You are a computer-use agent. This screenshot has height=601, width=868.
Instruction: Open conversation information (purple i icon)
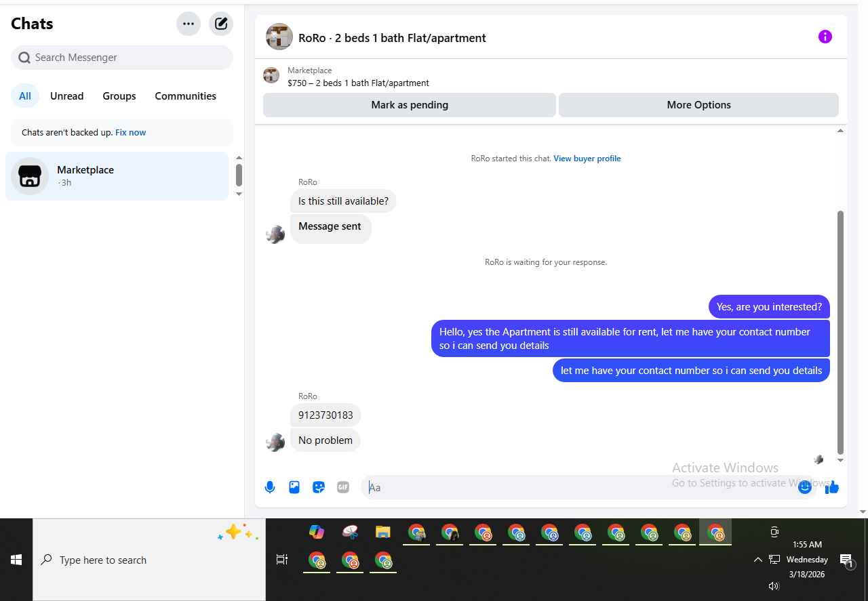825,37
